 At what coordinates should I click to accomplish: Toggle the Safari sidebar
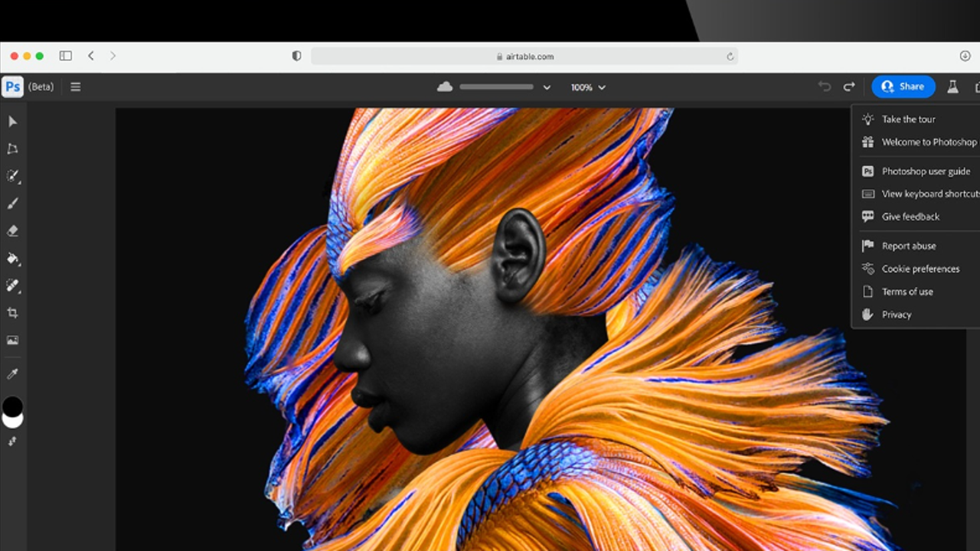click(x=66, y=55)
